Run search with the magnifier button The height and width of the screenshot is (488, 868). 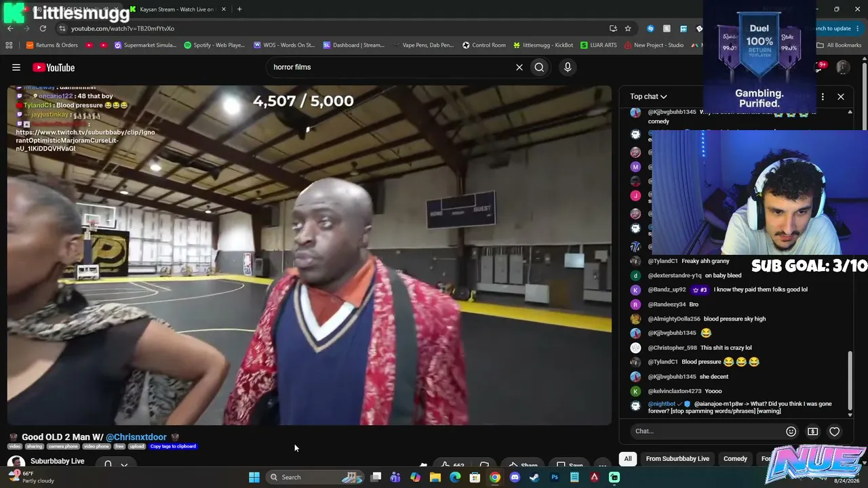coord(539,67)
